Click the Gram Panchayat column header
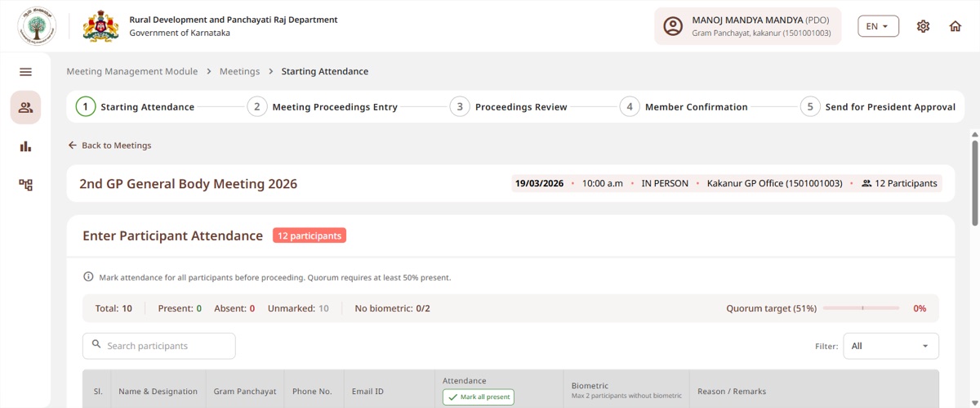The width and height of the screenshot is (980, 408). tap(245, 392)
